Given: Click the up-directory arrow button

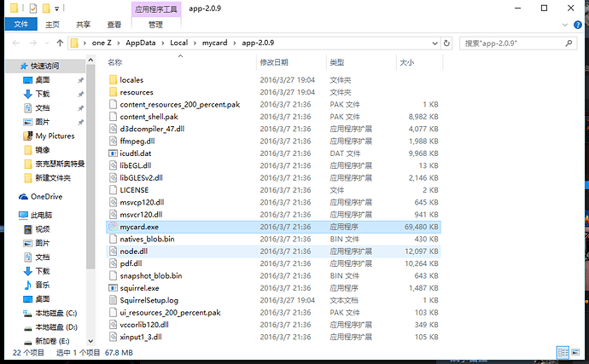Looking at the screenshot, I should (x=60, y=42).
